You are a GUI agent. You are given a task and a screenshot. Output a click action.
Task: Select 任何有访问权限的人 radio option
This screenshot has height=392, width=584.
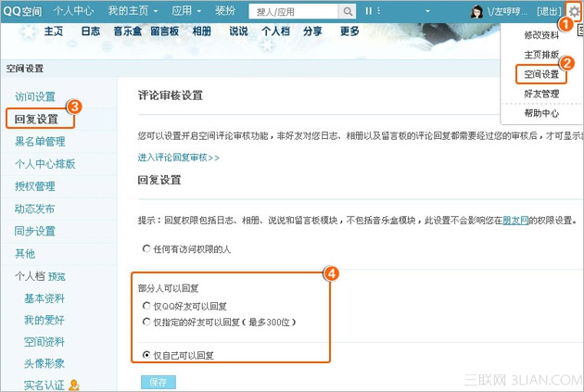pos(146,249)
